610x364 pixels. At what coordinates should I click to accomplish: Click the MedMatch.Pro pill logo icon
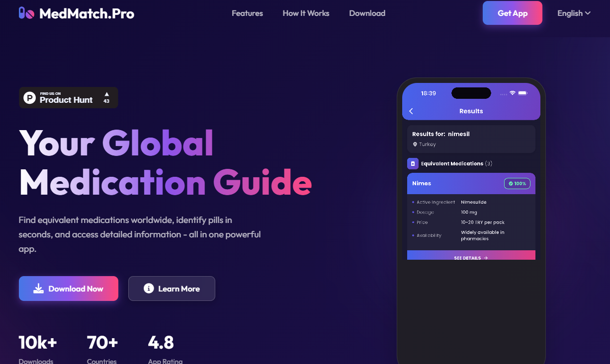click(26, 13)
